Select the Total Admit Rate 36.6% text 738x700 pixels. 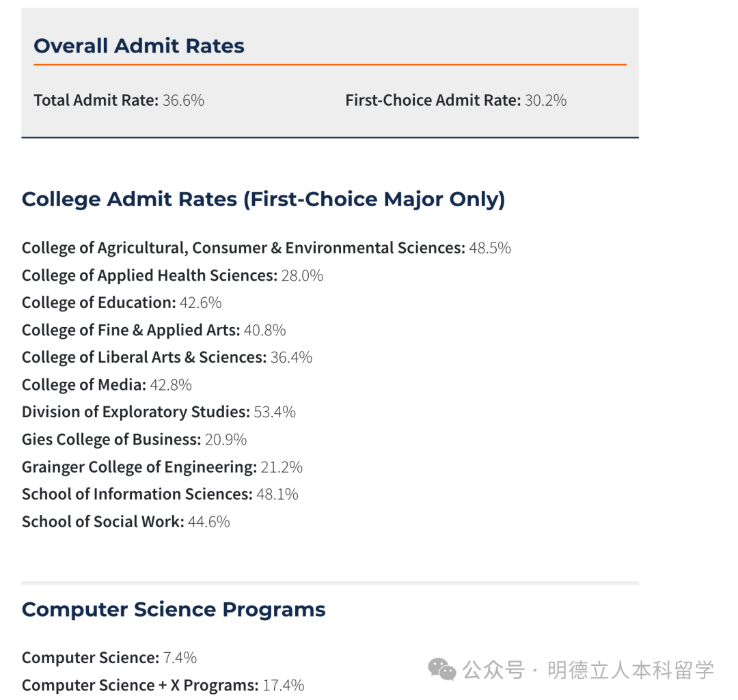coord(119,100)
